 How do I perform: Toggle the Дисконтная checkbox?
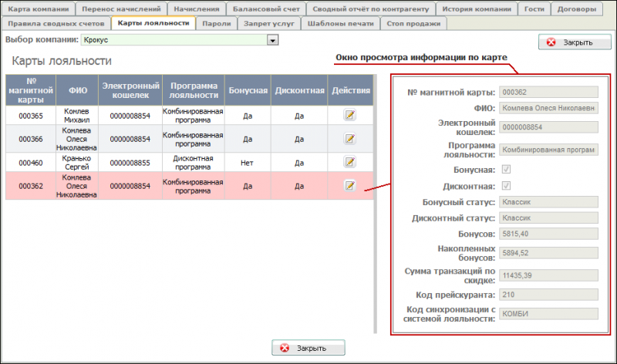[504, 185]
